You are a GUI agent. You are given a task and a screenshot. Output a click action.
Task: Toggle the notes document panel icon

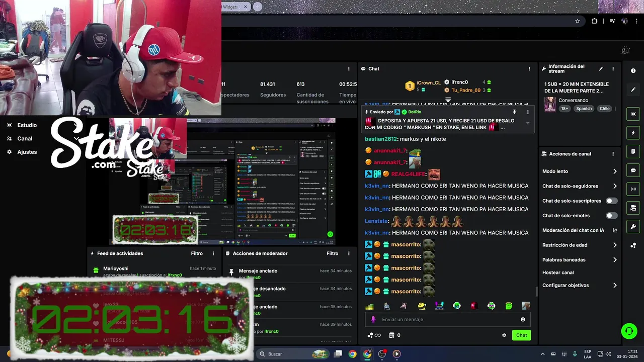click(633, 151)
